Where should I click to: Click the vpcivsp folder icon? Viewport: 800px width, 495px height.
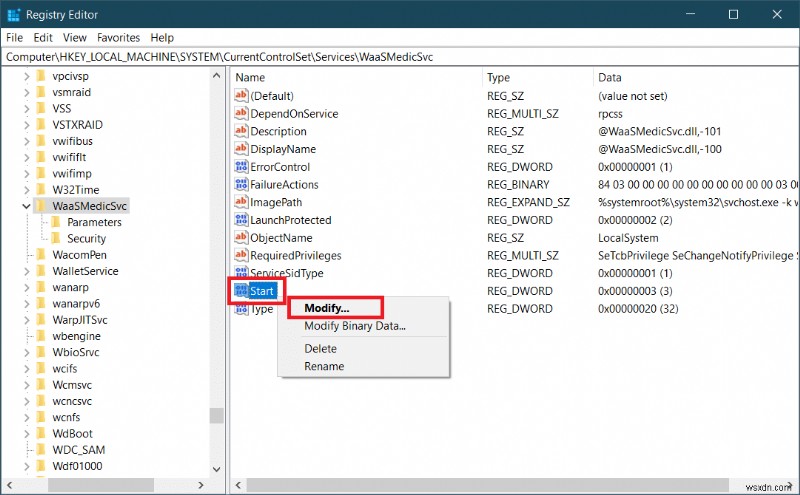click(x=41, y=76)
